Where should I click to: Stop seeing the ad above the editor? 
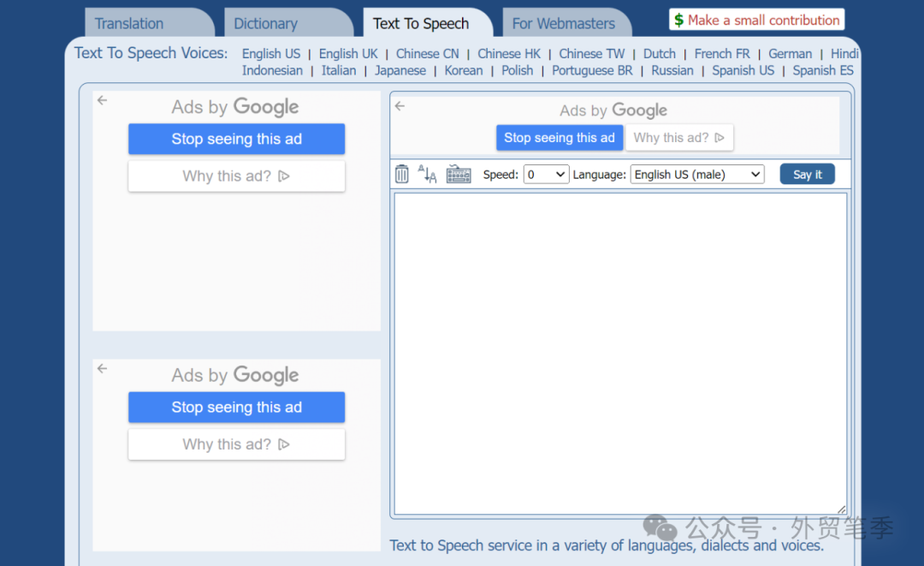(560, 137)
